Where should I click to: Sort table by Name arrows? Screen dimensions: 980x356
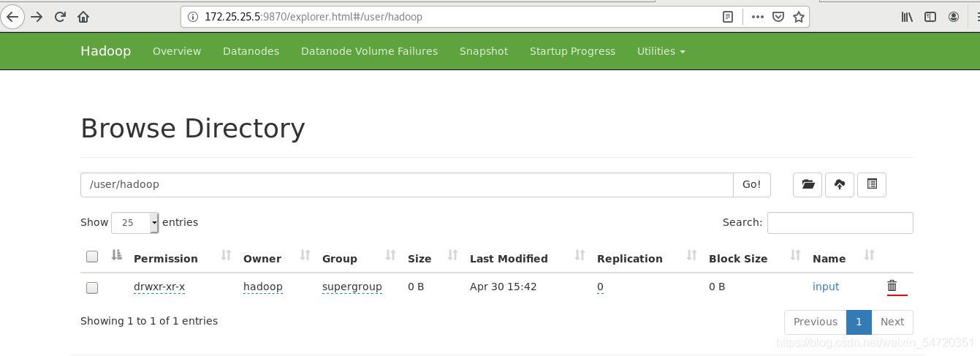870,255
